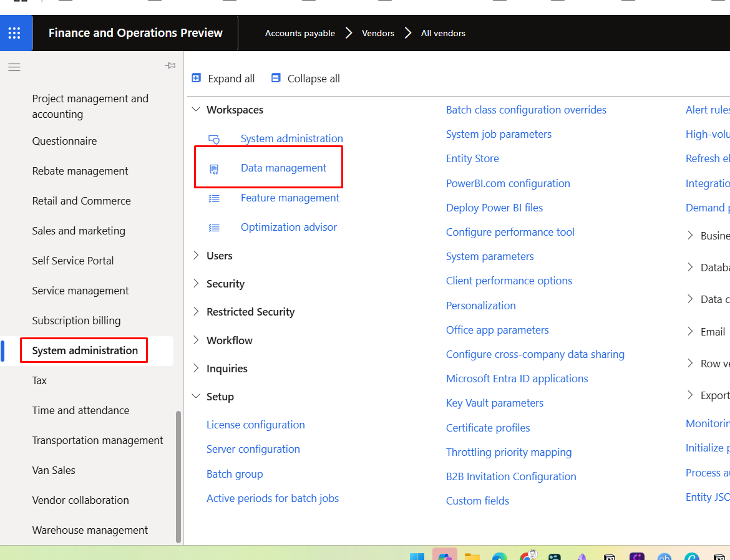Open the Van Sales module

click(x=54, y=470)
